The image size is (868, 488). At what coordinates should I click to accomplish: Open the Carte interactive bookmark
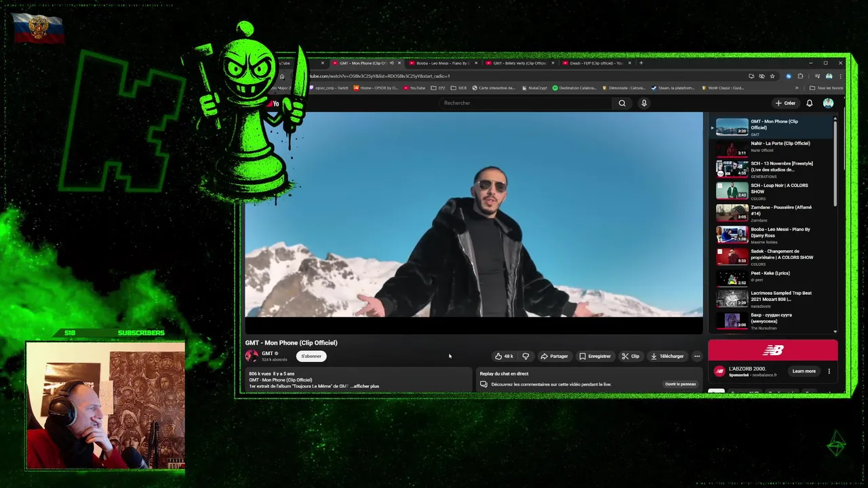(x=494, y=88)
